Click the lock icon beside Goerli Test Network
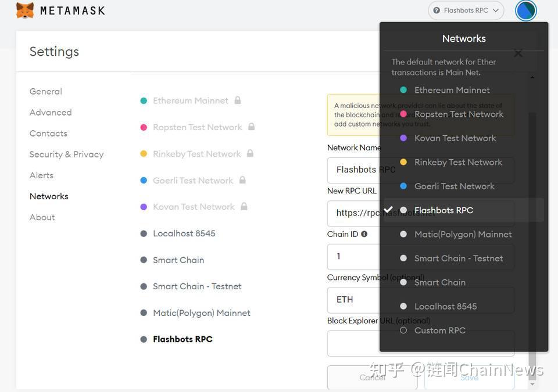This screenshot has width=558, height=392. coord(243,180)
